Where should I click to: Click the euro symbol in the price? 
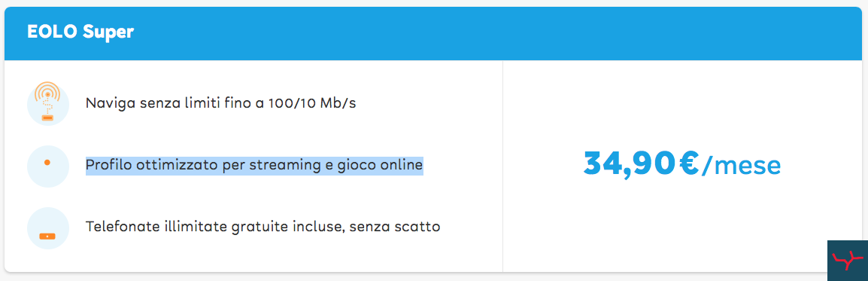(689, 164)
